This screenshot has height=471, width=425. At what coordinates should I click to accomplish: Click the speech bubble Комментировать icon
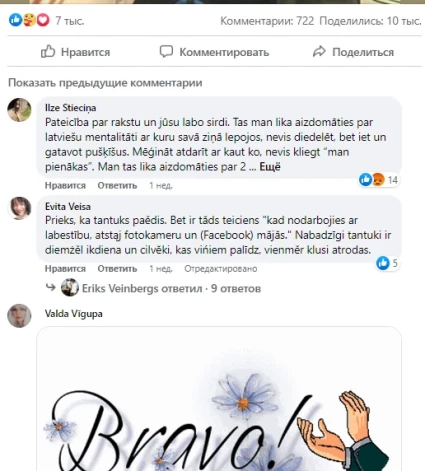[x=166, y=51]
